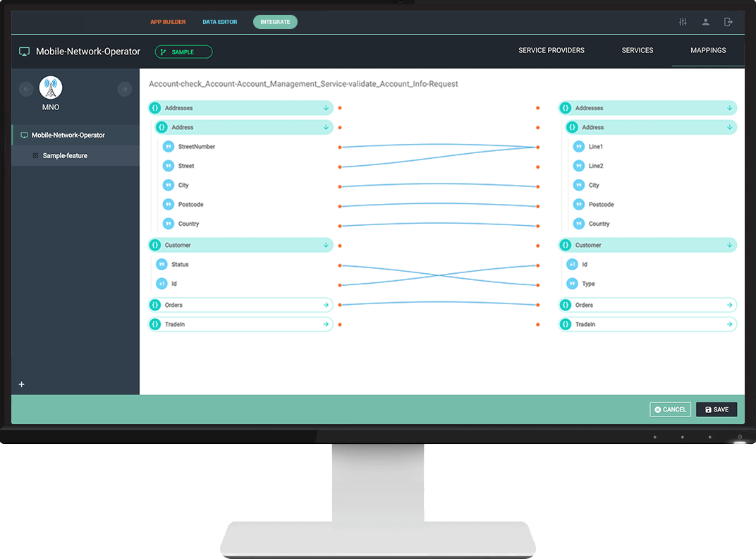Expand right Orders node with right arrow
The height and width of the screenshot is (559, 756).
pos(729,305)
